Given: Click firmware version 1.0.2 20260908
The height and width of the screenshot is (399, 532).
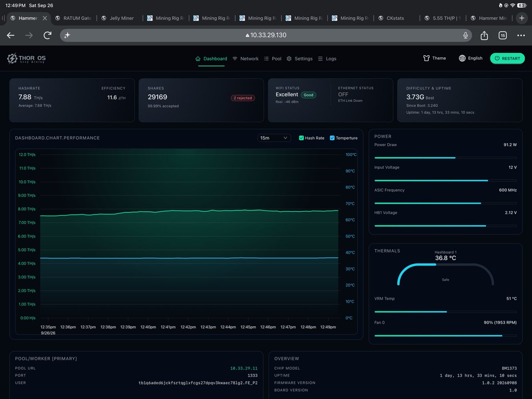Looking at the screenshot, I should [x=499, y=383].
